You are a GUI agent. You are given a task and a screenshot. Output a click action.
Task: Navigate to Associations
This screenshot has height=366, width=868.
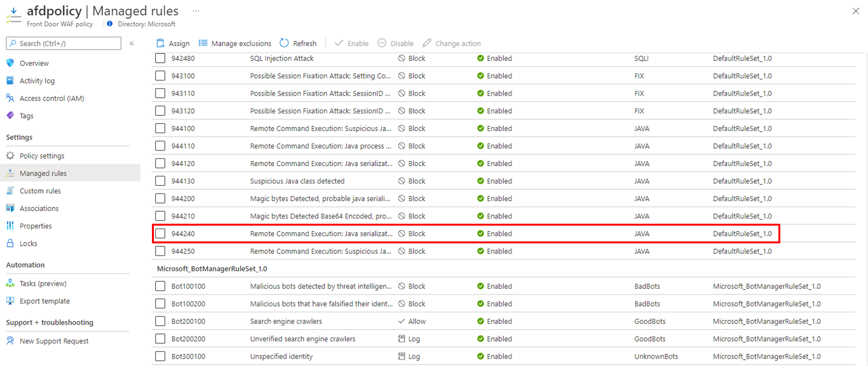click(x=39, y=208)
